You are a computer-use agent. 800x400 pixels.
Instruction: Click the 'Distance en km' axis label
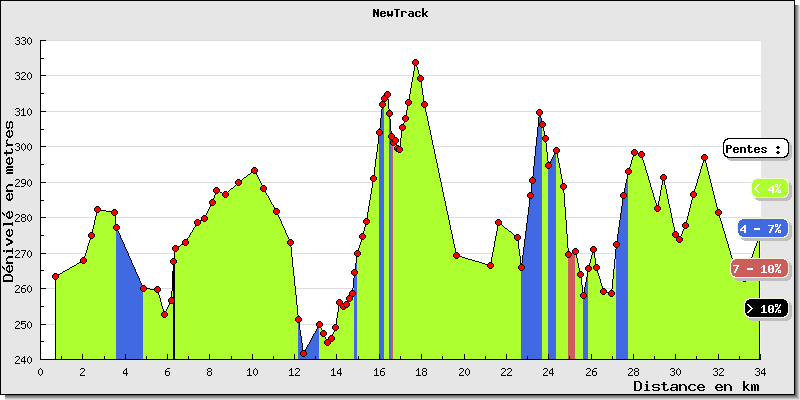pos(695,386)
